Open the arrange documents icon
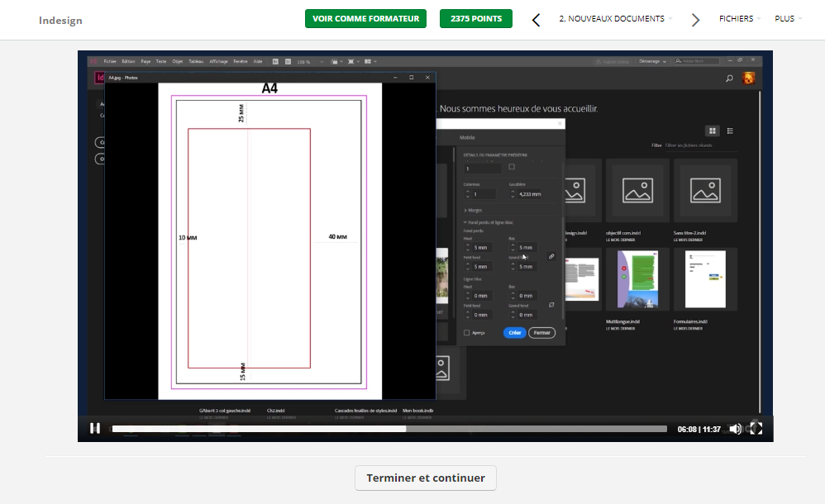Viewport: 825px width, 504px height. [x=370, y=61]
